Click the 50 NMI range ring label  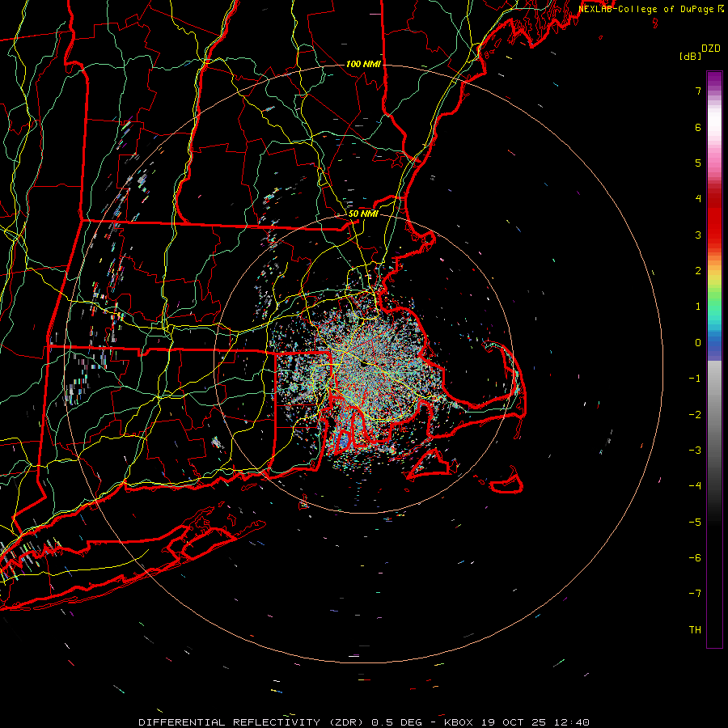click(363, 214)
